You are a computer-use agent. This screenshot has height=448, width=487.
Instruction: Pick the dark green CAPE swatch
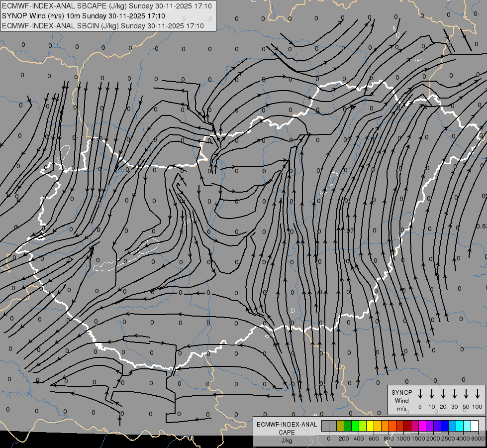coord(348,426)
